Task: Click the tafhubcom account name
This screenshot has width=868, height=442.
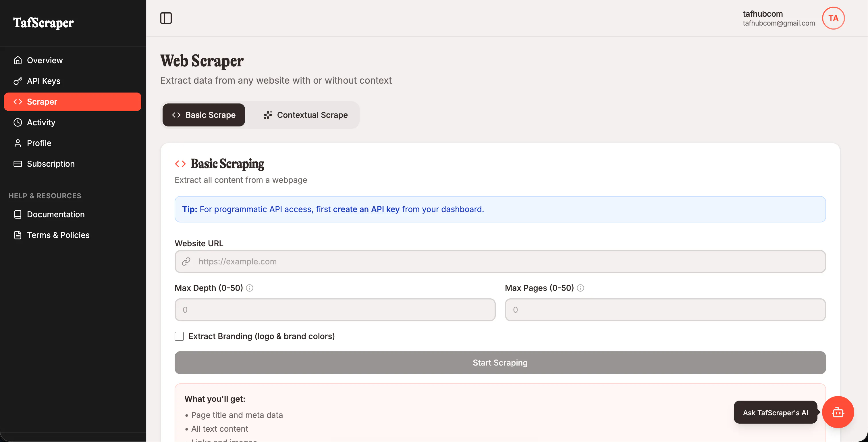Action: point(763,14)
